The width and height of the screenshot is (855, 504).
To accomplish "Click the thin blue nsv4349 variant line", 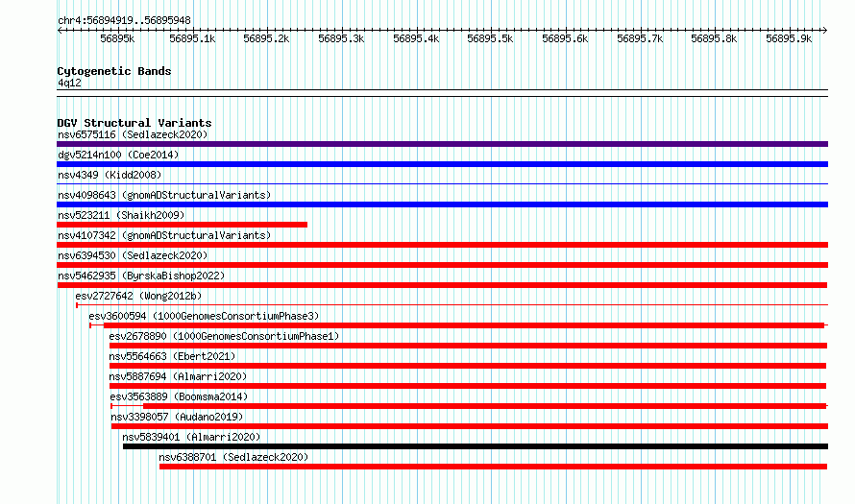I will (442, 184).
